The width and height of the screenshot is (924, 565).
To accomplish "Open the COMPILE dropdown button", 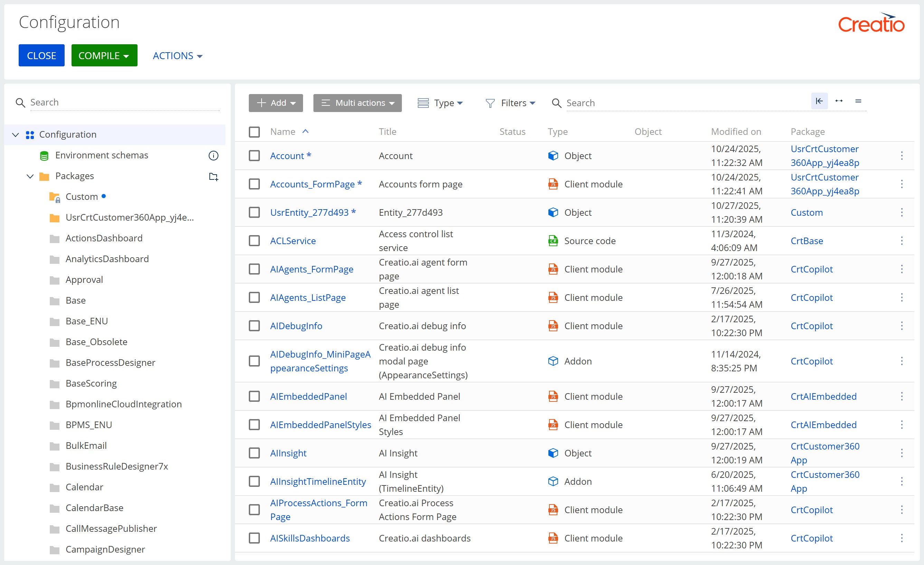I will 104,56.
